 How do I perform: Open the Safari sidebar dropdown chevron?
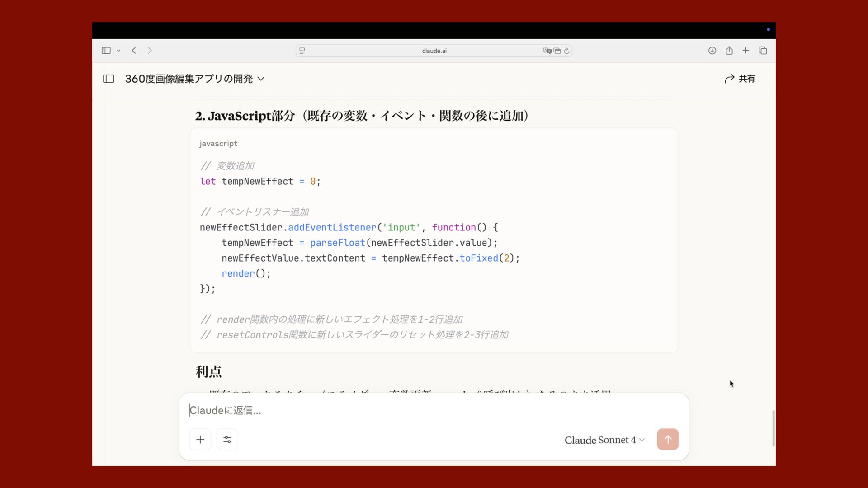coord(118,51)
